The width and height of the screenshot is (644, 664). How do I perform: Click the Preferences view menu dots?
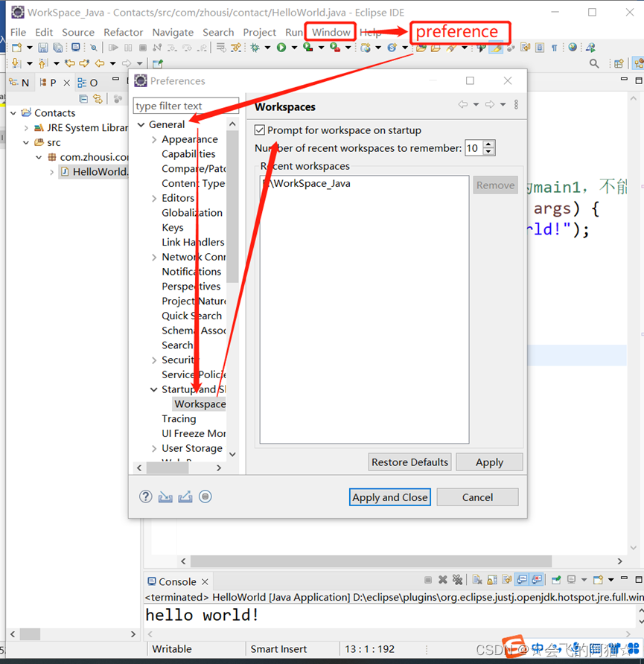pos(516,105)
